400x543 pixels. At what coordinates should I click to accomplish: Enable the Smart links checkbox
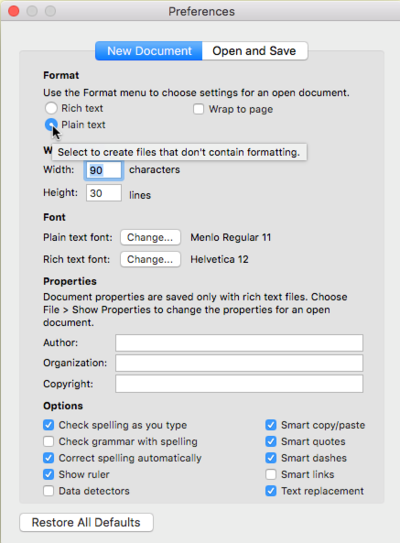click(271, 474)
